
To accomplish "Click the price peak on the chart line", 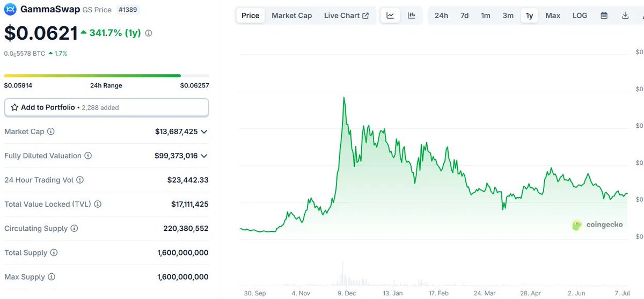I will pos(343,98).
